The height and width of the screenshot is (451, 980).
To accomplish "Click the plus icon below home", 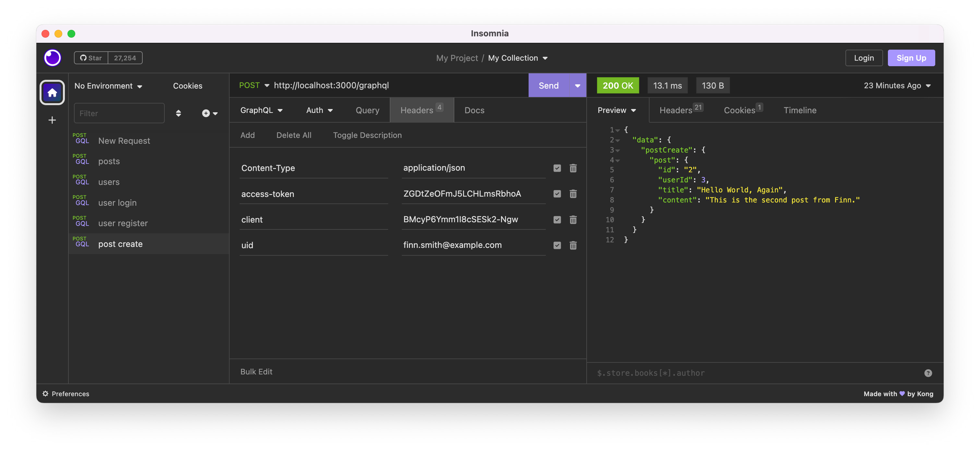I will click(x=52, y=120).
